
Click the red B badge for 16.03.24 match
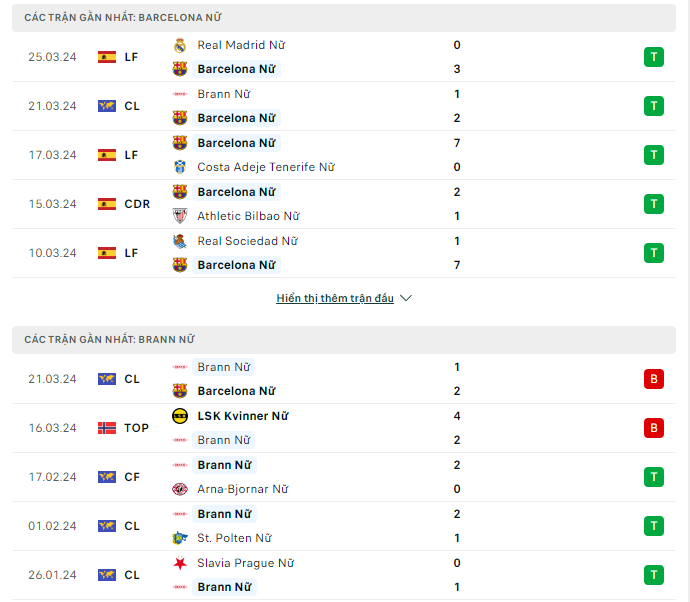(x=653, y=428)
